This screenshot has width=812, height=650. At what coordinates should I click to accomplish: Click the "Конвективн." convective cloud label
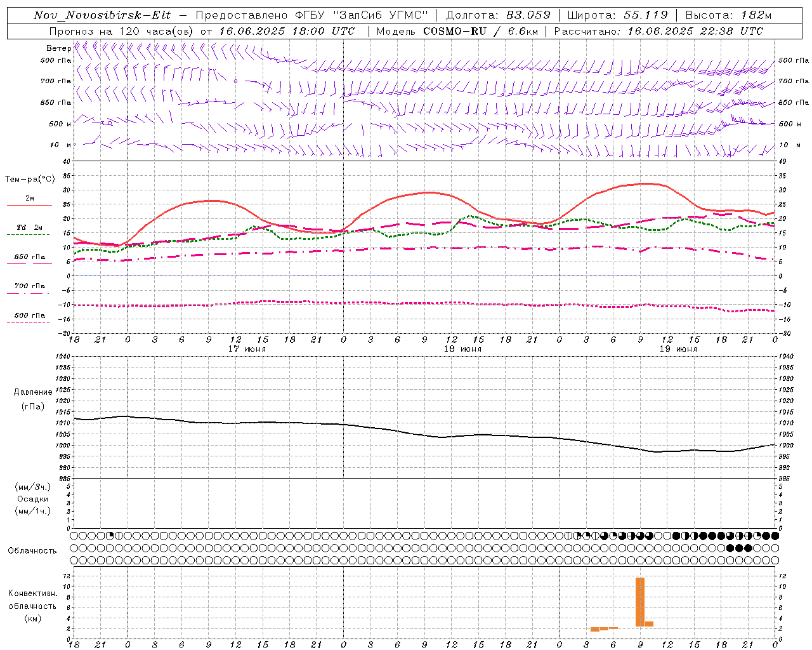(x=33, y=594)
